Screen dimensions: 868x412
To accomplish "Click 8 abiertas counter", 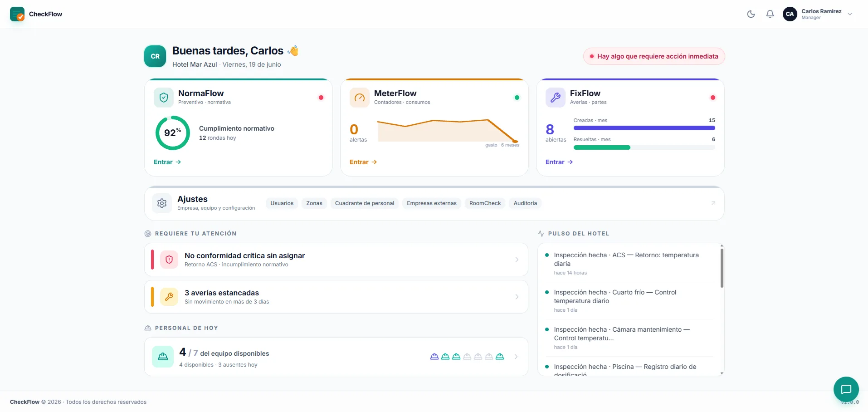I will [x=556, y=133].
